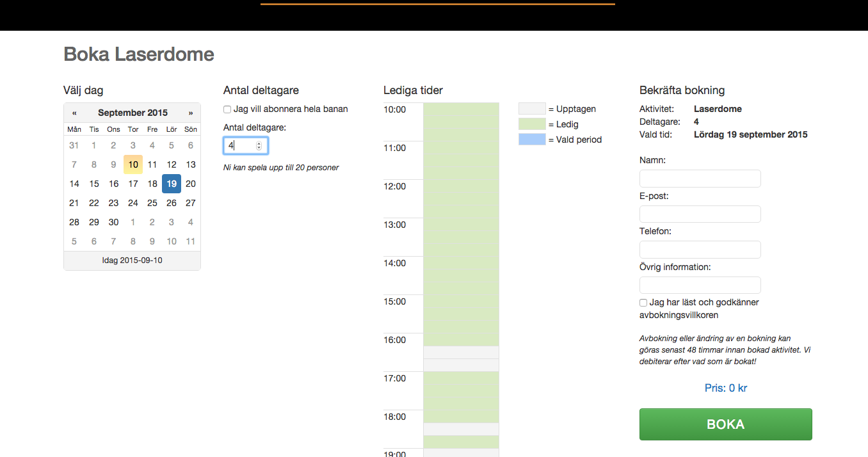Select September 23 in calendar
The height and width of the screenshot is (457, 868).
(113, 203)
